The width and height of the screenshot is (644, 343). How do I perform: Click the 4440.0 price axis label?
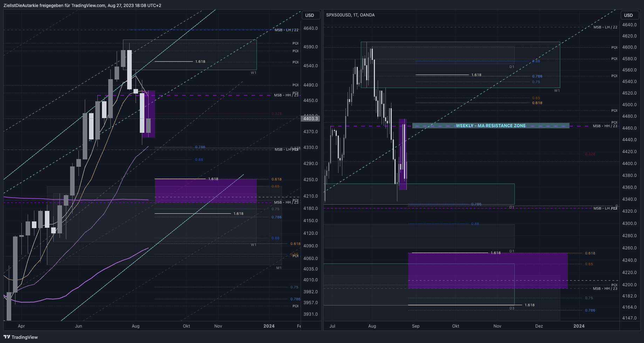(x=629, y=140)
